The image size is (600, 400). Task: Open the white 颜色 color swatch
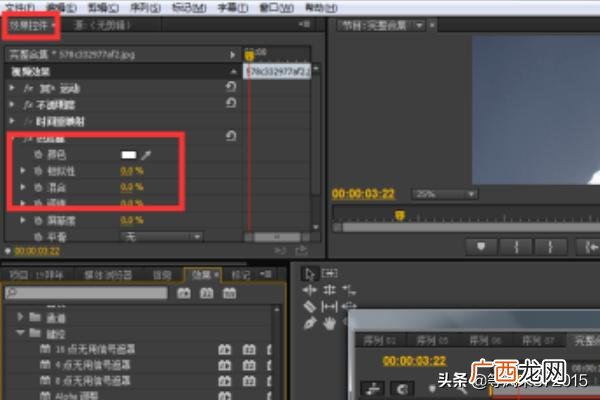[x=129, y=155]
